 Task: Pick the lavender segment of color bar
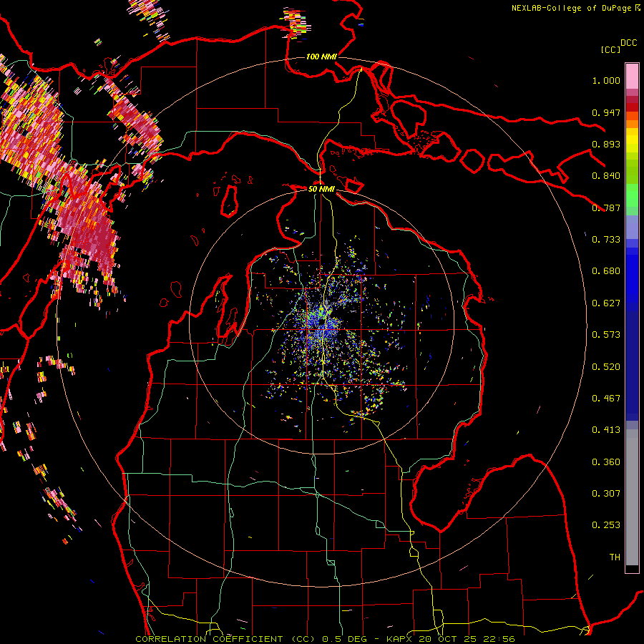click(632, 227)
